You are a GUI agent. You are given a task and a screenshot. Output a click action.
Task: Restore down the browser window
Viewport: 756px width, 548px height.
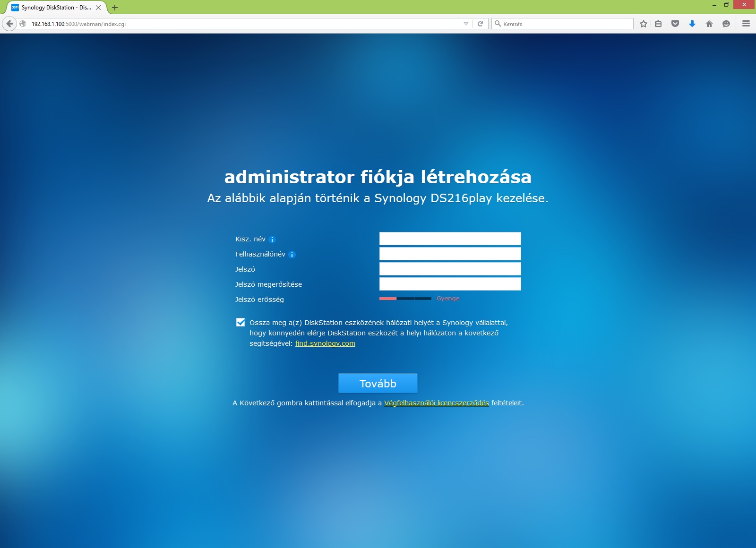click(727, 5)
